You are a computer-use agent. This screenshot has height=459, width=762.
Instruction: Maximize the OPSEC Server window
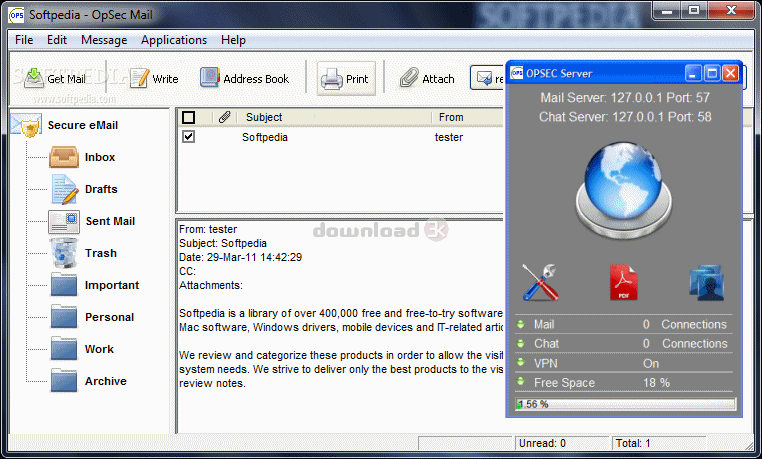pos(712,73)
